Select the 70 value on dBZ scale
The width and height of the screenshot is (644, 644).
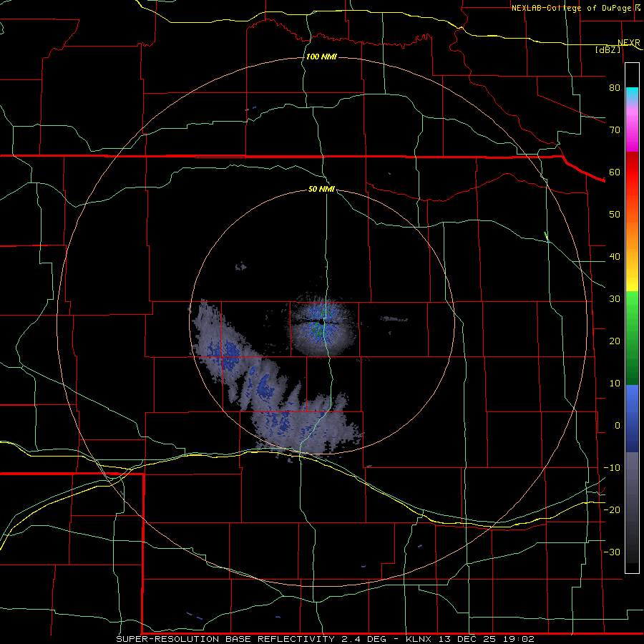point(615,130)
